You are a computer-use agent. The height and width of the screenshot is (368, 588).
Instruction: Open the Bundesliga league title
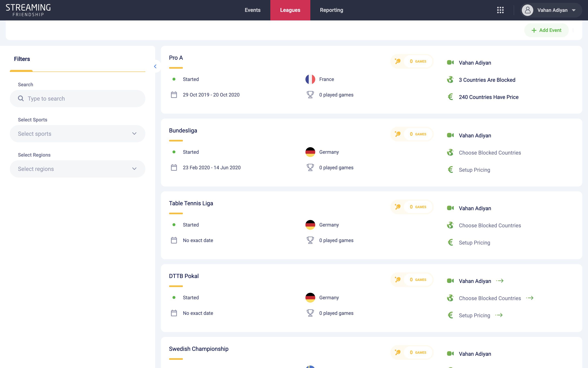point(183,130)
